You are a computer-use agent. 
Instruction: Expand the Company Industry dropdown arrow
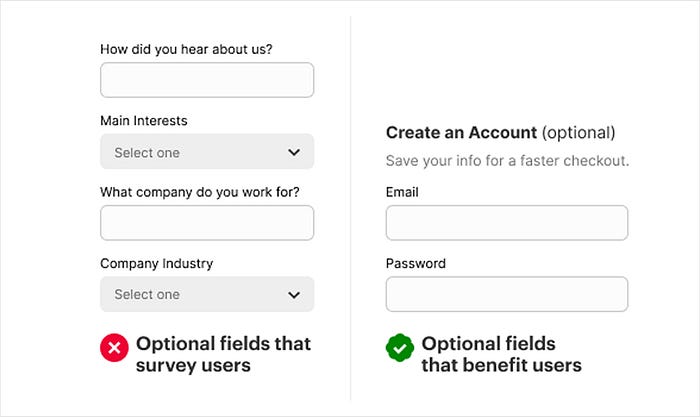click(294, 295)
